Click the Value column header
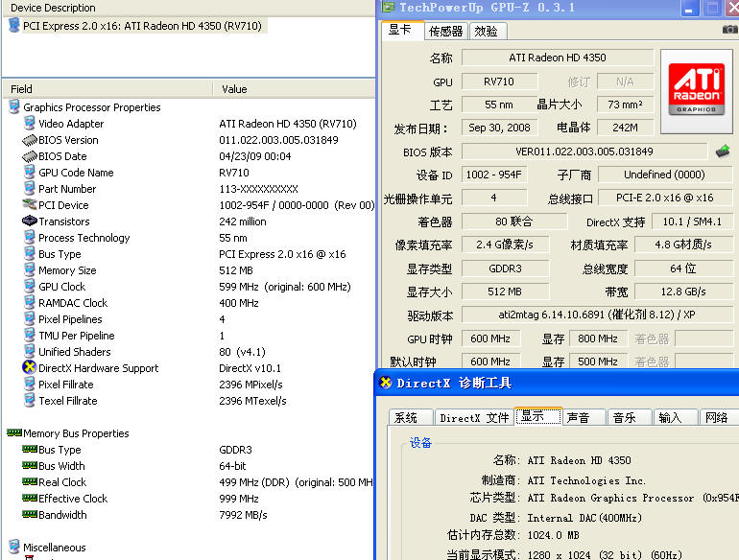 click(294, 89)
